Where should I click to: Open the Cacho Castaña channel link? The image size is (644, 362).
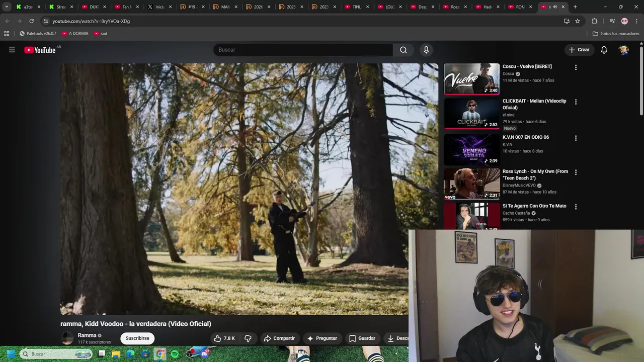[x=516, y=213]
